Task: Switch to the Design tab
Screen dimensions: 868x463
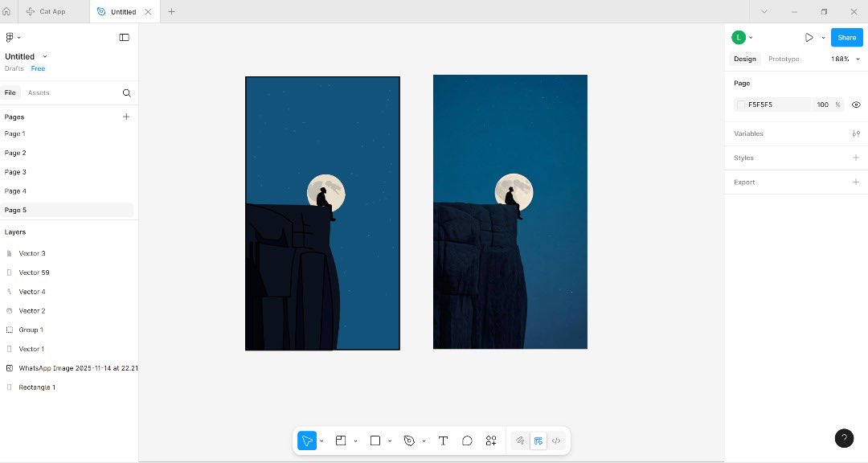Action: click(x=744, y=59)
